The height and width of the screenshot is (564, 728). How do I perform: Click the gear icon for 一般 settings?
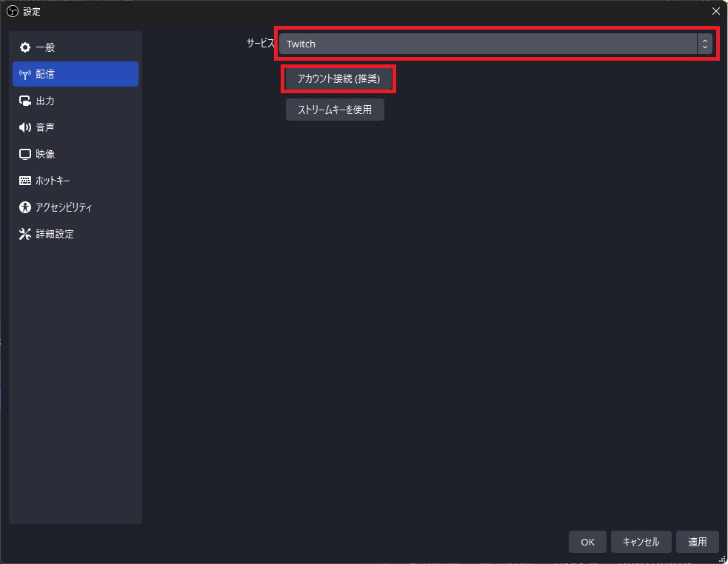25,47
